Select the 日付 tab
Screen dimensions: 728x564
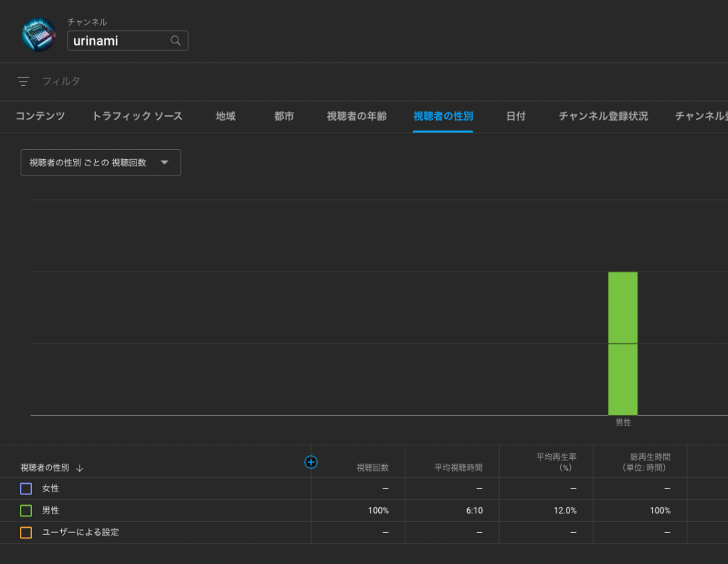pos(515,116)
